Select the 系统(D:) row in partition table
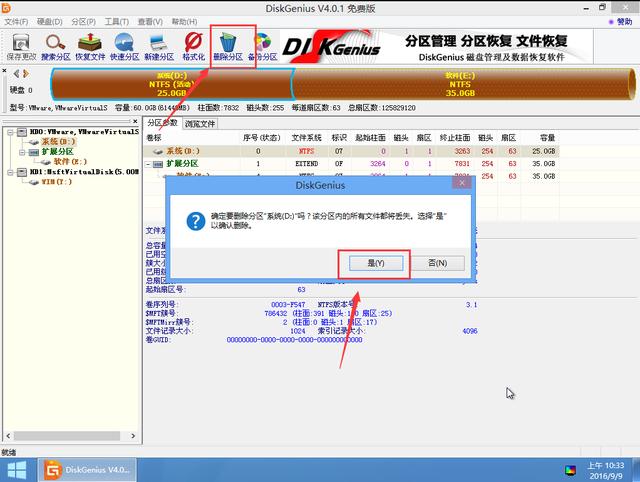This screenshot has width=640, height=482. coord(351,151)
